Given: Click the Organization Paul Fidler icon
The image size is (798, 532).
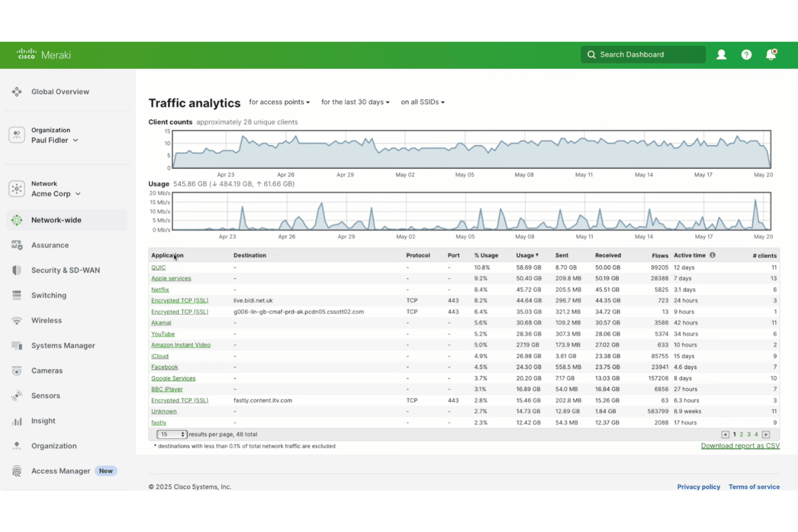Looking at the screenshot, I should click(17, 135).
